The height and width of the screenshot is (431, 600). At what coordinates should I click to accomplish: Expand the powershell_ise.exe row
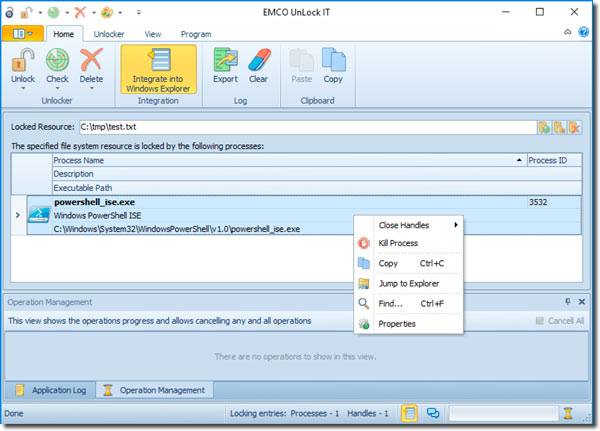coord(18,215)
